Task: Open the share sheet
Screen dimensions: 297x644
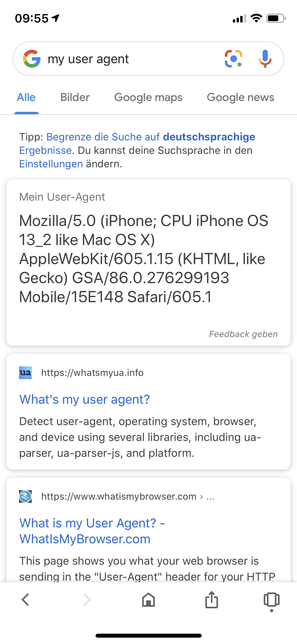Action: click(x=211, y=600)
